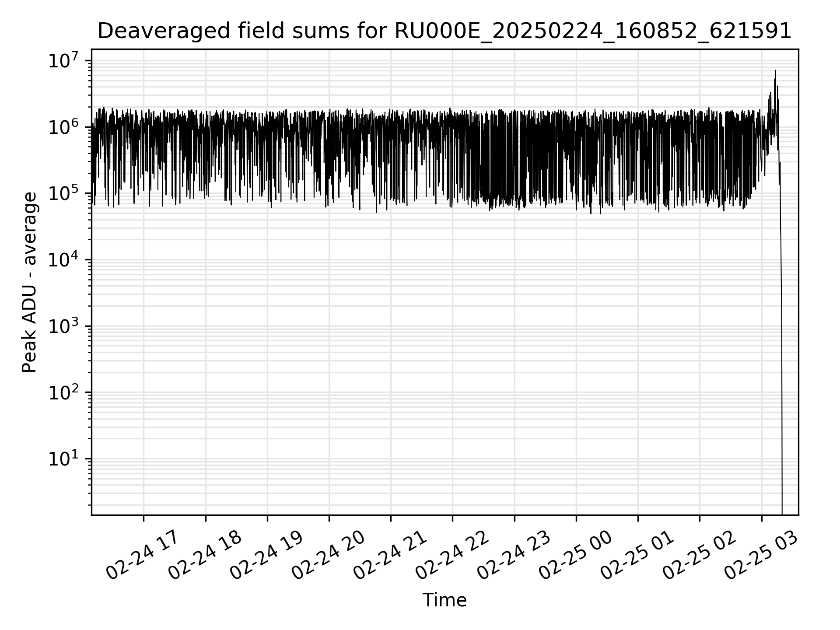Click the y-axis tick label 10^3
The image size is (840, 630).
tap(64, 325)
